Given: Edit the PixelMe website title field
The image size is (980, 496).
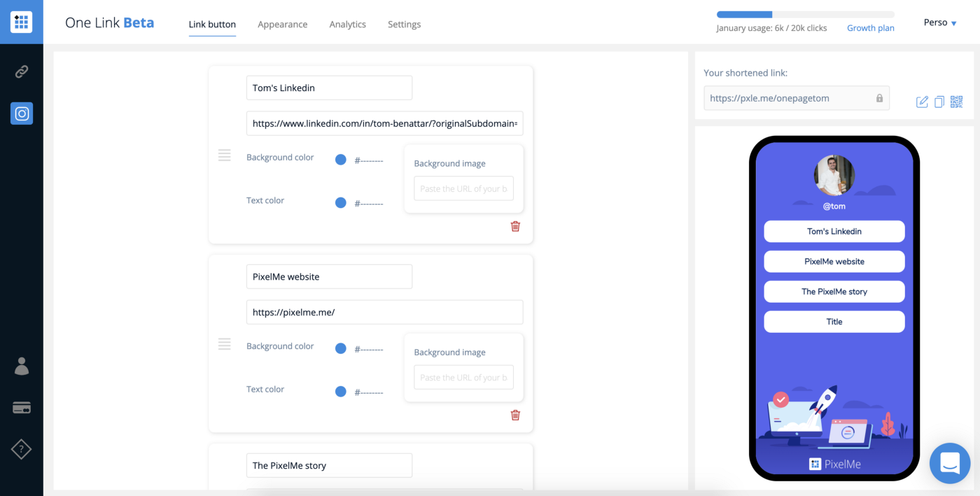Looking at the screenshot, I should 329,277.
